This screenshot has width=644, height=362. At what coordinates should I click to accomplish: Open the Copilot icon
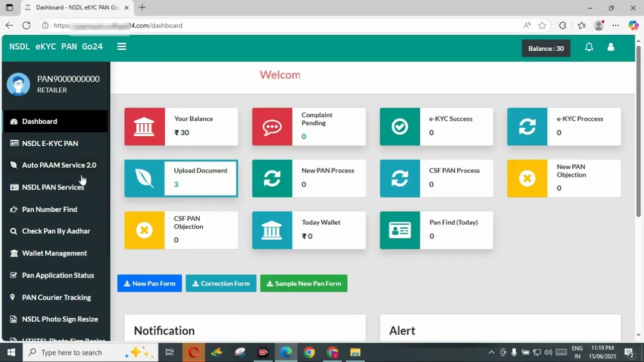pos(633,26)
